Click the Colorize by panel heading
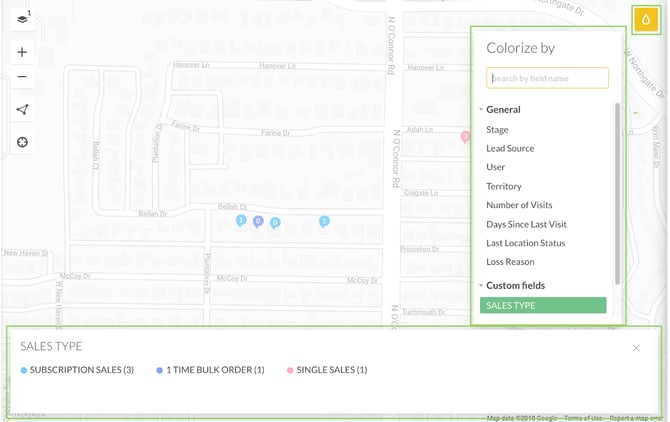The width and height of the screenshot is (670, 422). (x=520, y=48)
